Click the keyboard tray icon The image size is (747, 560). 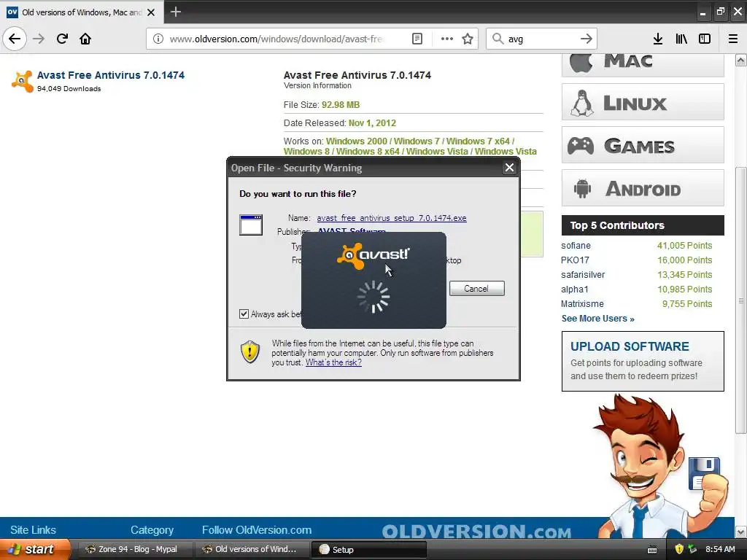(x=652, y=550)
